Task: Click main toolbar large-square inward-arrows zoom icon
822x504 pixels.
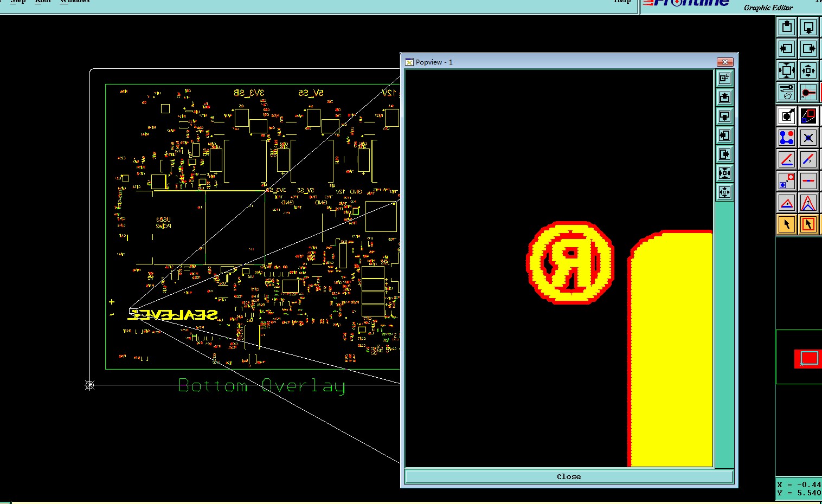Action: pos(787,70)
